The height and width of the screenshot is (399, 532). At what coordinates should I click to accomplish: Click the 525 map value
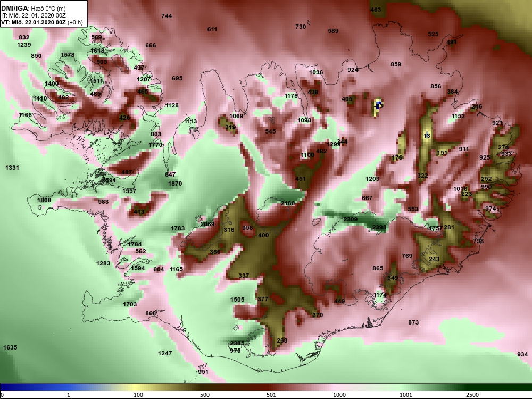(433, 34)
